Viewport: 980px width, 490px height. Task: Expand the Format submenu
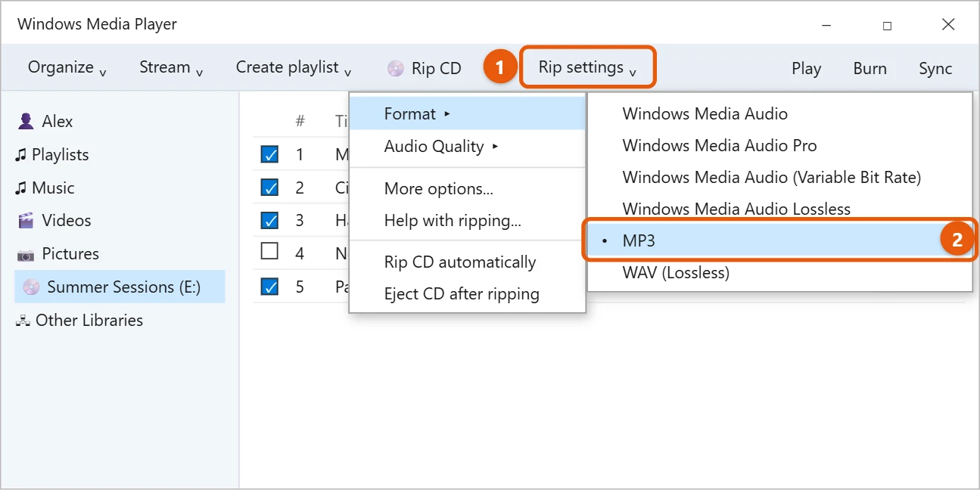click(468, 113)
